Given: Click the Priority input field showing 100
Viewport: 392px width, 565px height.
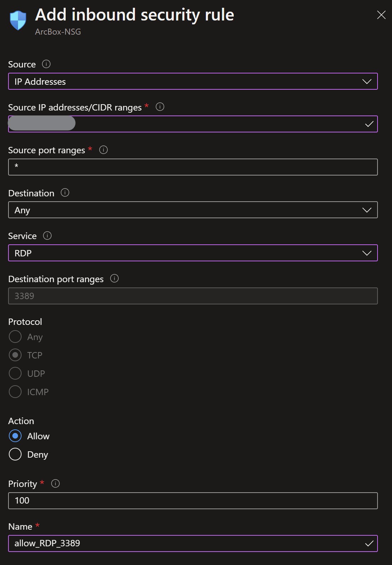Looking at the screenshot, I should 193,501.
